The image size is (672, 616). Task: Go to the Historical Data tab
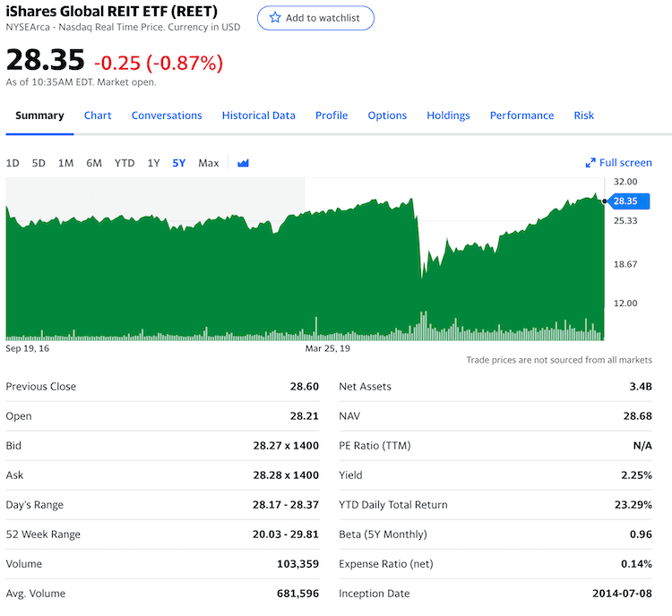(258, 115)
